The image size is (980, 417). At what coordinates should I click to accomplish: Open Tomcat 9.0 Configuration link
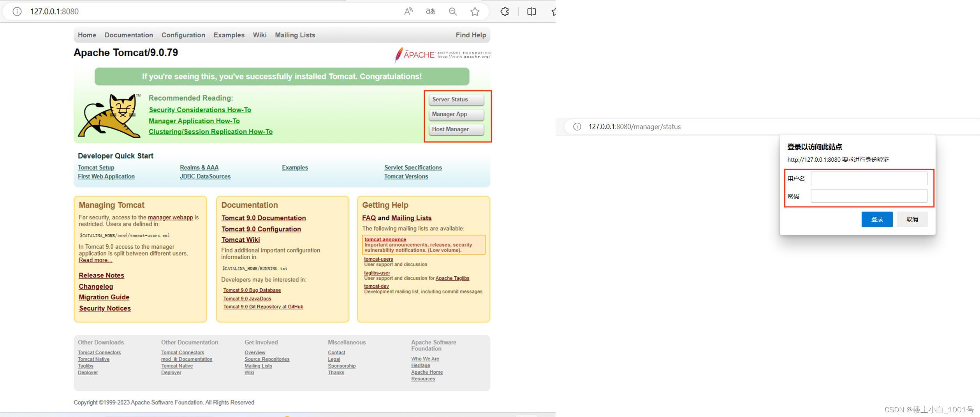point(261,229)
